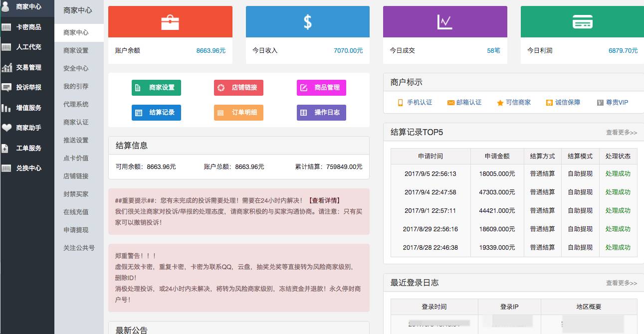
Task: Click the amount 47303.000元
Action: pyautogui.click(x=497, y=192)
